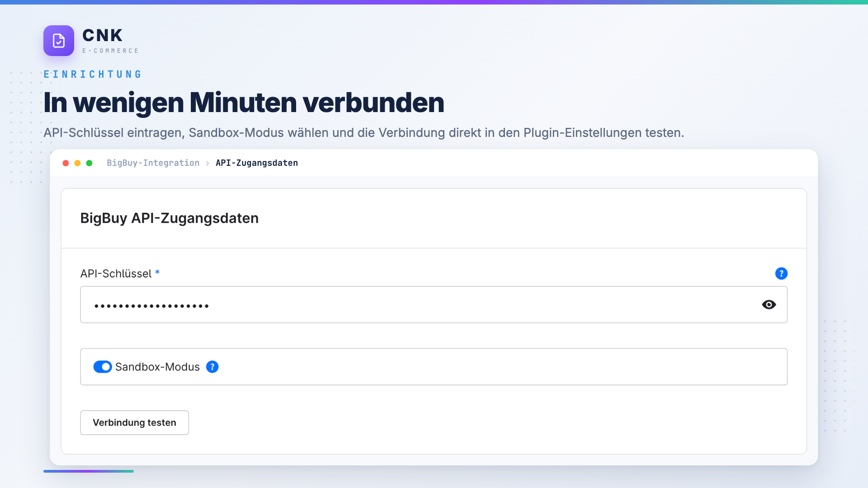Image resolution: width=868 pixels, height=488 pixels.
Task: Click the CNK brand name text
Action: tap(103, 35)
